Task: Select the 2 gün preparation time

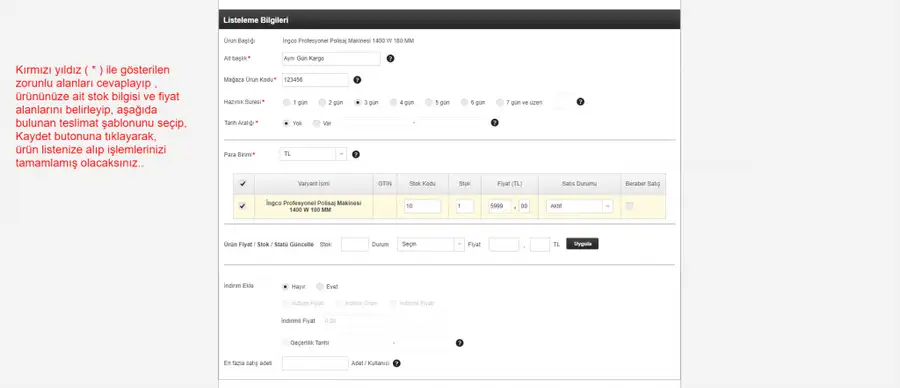Action: pos(322,102)
